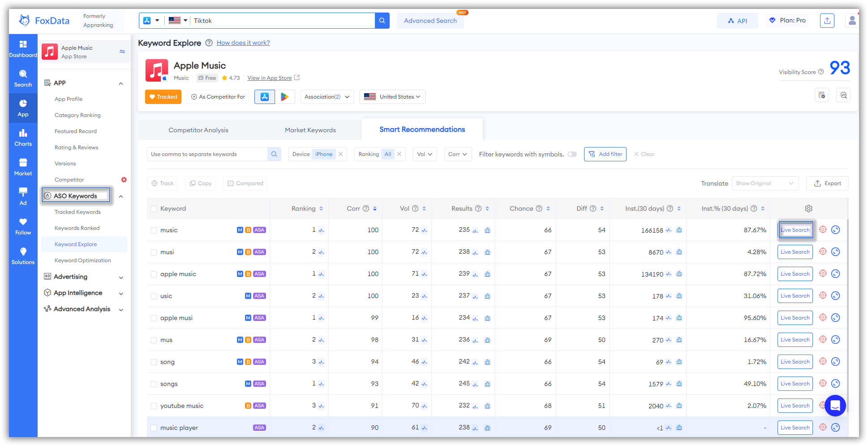
Task: Check the musi keyword checkbox
Action: tap(154, 252)
